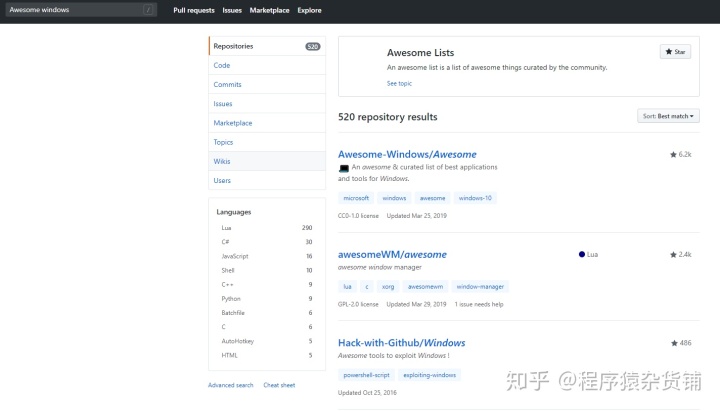Open Issues in top navigation bar

coord(232,10)
